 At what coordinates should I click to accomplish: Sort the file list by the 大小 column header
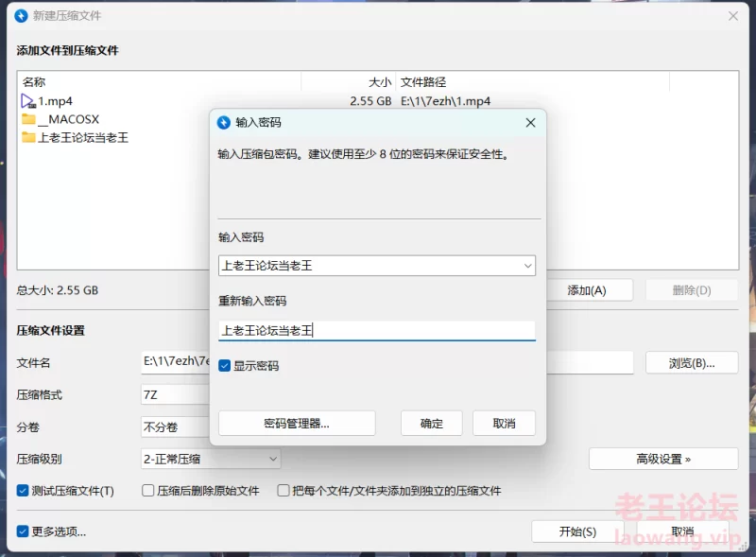(380, 82)
